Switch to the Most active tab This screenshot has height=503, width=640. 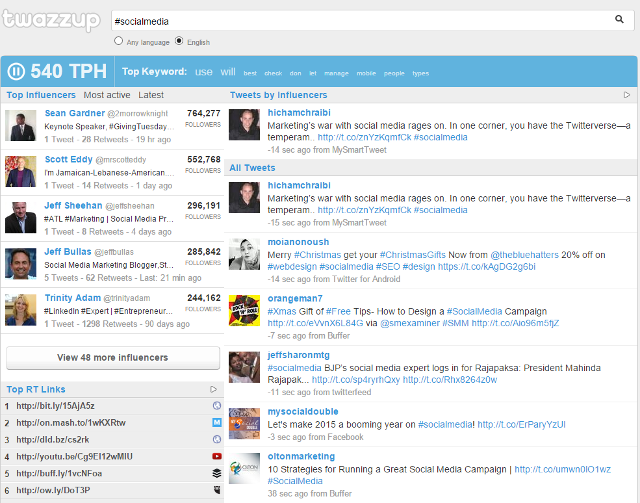coord(107,95)
